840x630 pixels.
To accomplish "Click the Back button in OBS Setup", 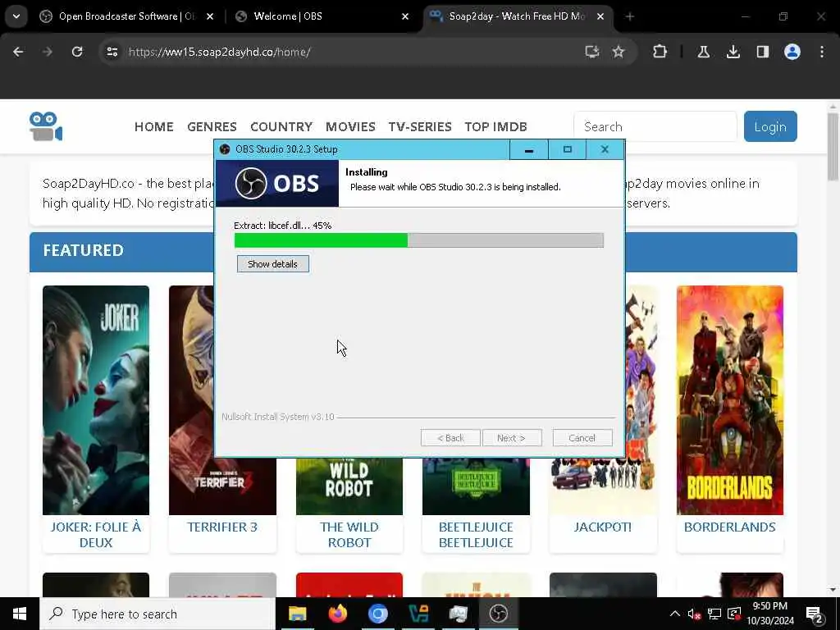I will pyautogui.click(x=450, y=438).
